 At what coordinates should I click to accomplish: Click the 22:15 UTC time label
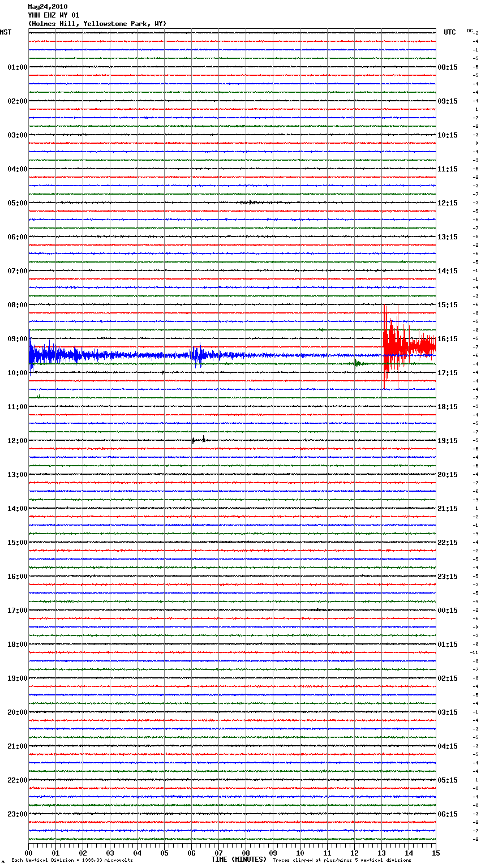click(x=448, y=543)
